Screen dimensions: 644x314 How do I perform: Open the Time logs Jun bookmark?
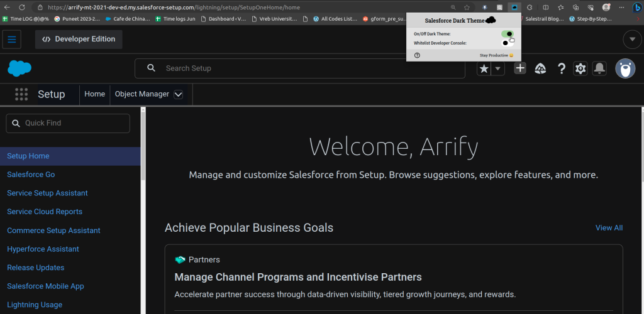pos(175,19)
